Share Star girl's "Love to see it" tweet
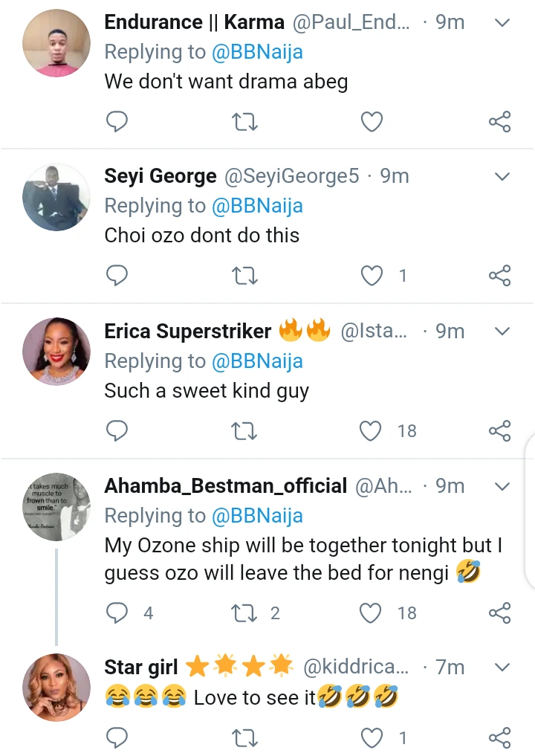The height and width of the screenshot is (756, 535). pyautogui.click(x=499, y=737)
